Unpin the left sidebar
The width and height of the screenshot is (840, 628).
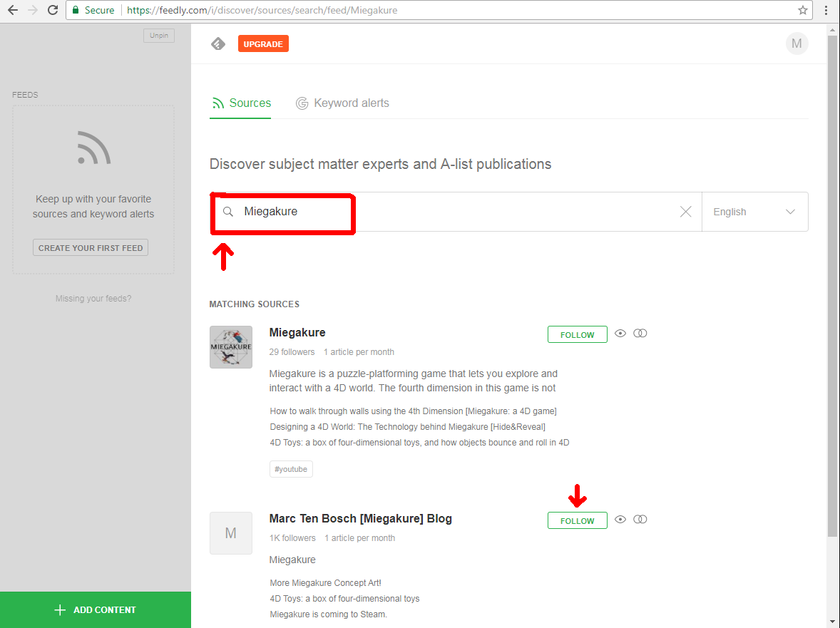[x=158, y=36]
